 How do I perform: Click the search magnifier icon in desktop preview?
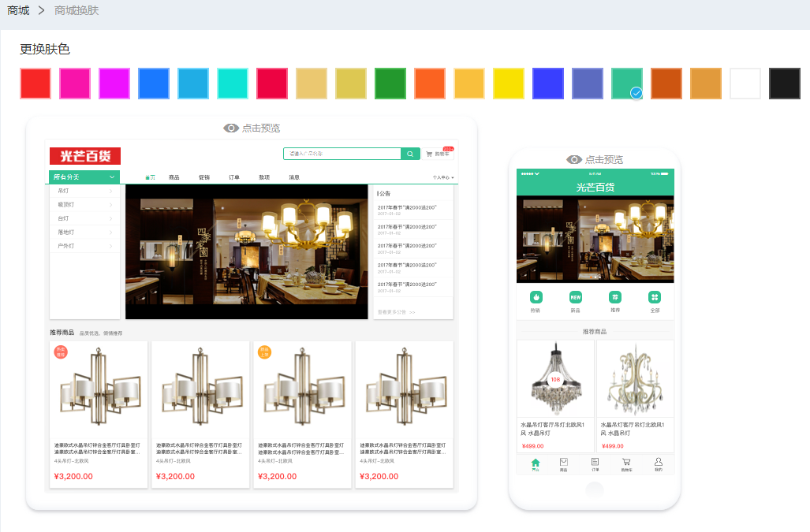pyautogui.click(x=410, y=154)
